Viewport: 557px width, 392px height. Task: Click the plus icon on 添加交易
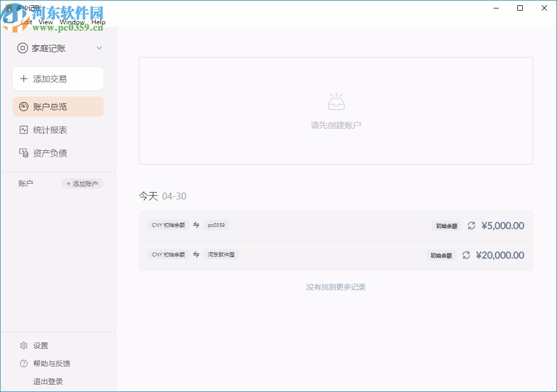coord(23,78)
